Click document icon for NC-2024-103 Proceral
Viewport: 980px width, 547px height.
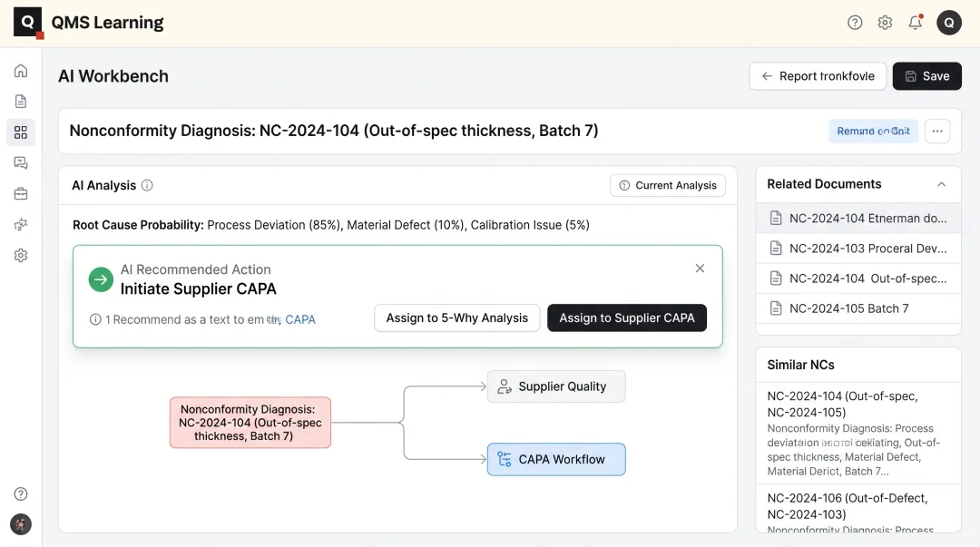[x=776, y=249]
